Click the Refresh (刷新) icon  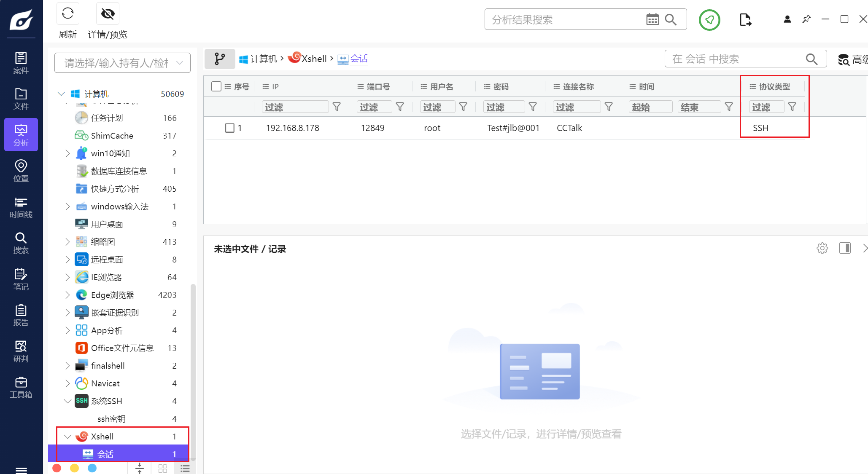pyautogui.click(x=67, y=14)
